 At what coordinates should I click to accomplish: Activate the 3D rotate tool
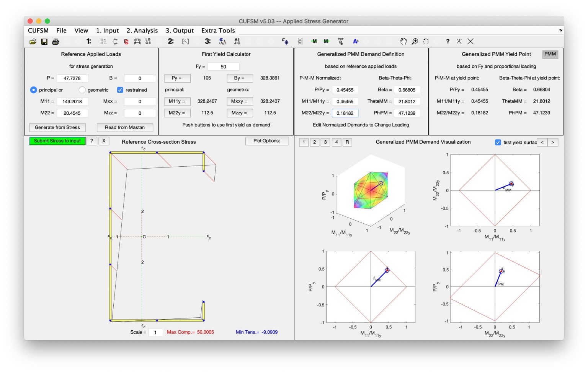426,41
